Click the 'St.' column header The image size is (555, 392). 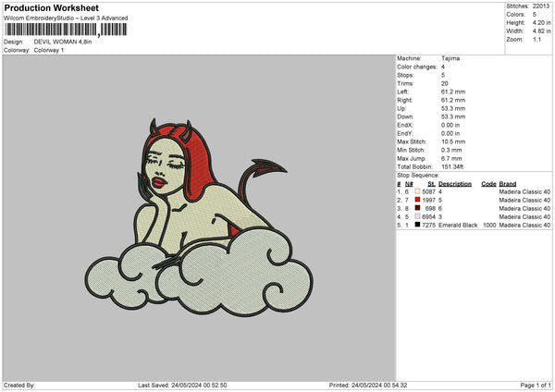[431, 184]
